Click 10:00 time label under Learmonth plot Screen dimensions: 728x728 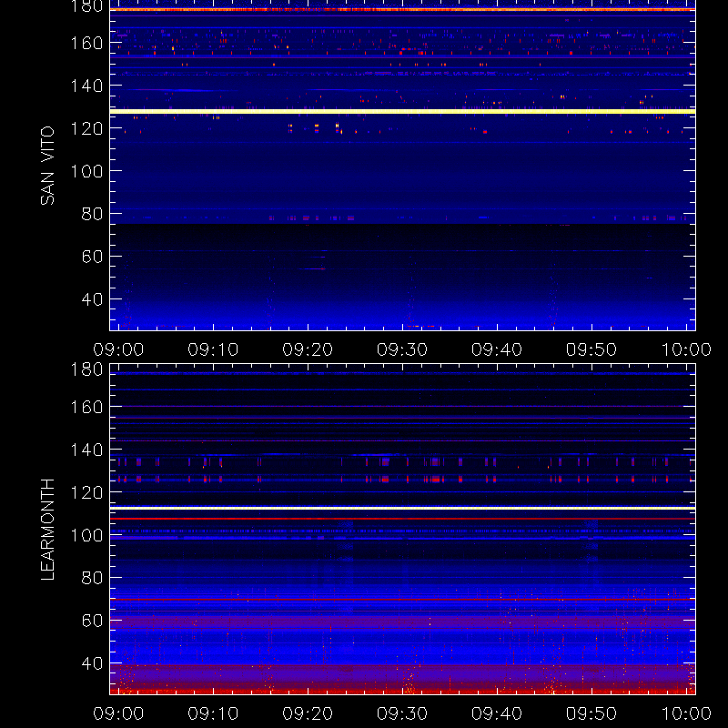[686, 713]
